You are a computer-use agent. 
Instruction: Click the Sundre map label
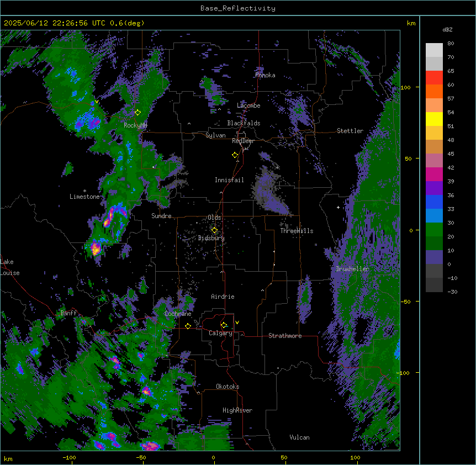pos(161,216)
